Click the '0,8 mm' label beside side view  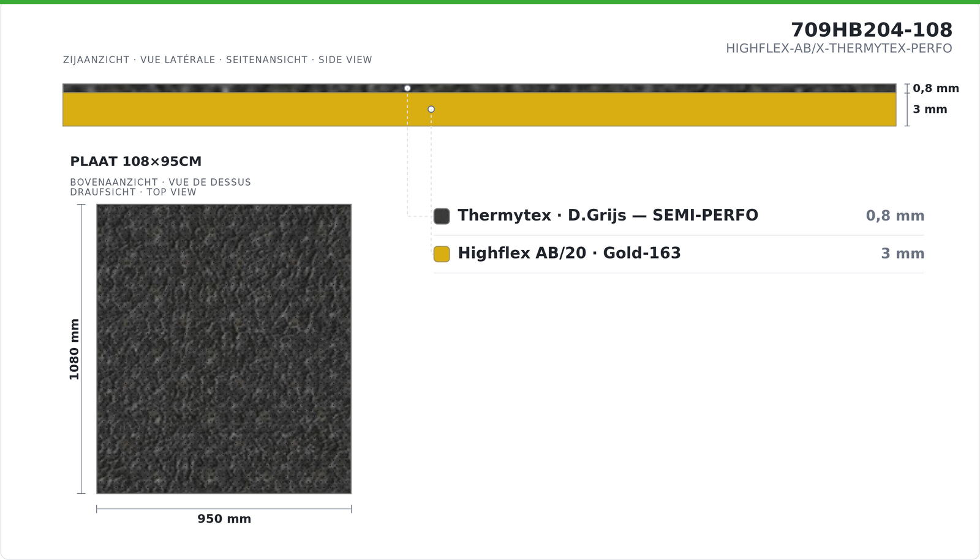pos(936,88)
